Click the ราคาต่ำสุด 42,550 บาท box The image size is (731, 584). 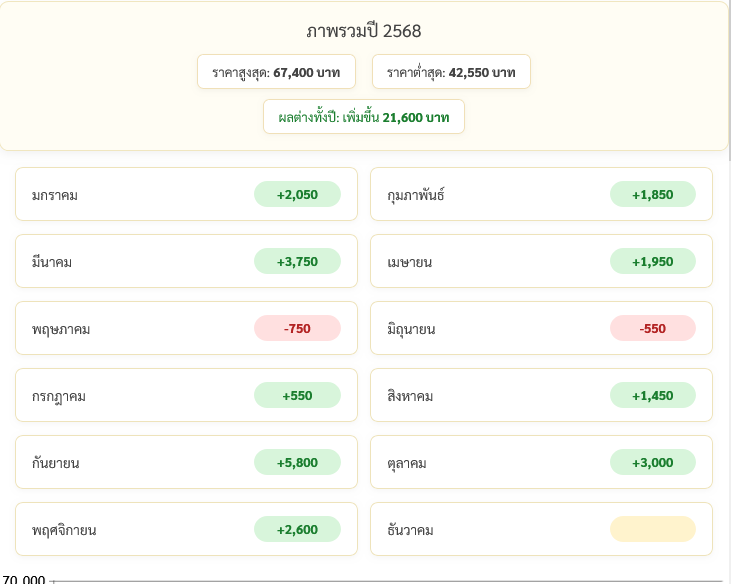click(451, 72)
